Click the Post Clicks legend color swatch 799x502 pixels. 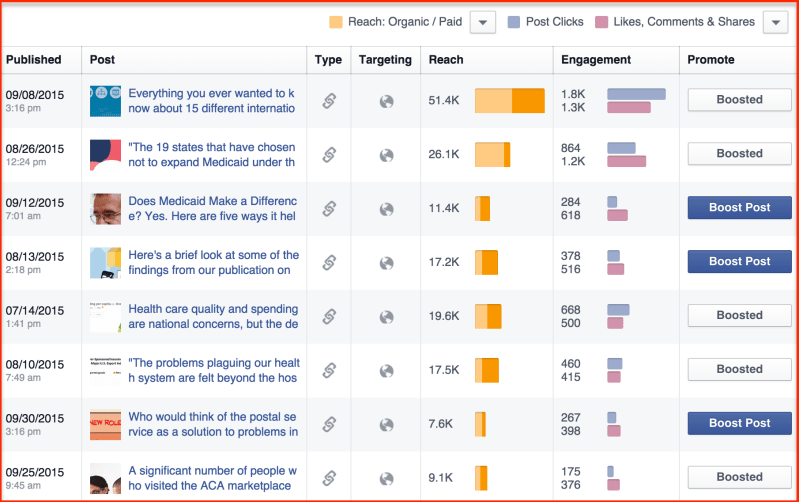point(514,22)
